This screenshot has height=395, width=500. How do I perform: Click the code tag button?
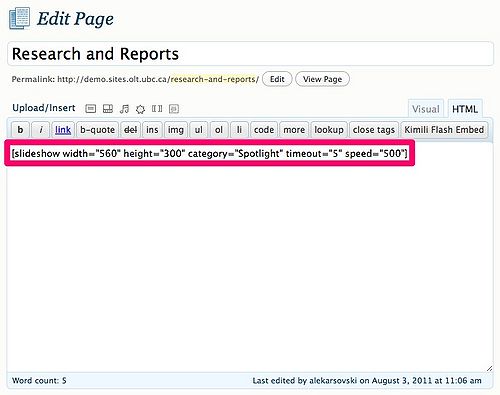click(x=264, y=129)
